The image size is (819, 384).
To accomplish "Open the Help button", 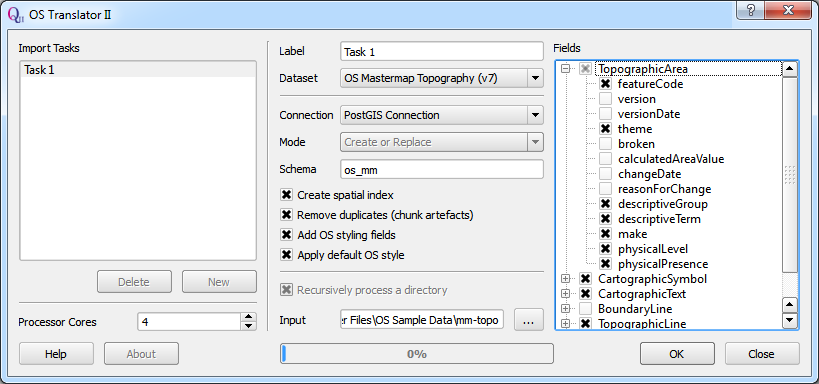I will click(x=56, y=354).
